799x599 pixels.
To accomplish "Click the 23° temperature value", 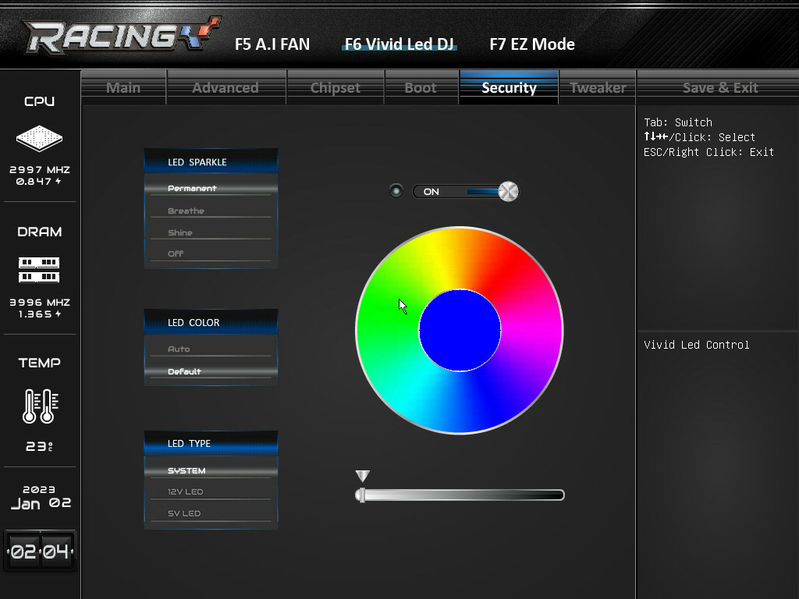I will pyautogui.click(x=39, y=446).
